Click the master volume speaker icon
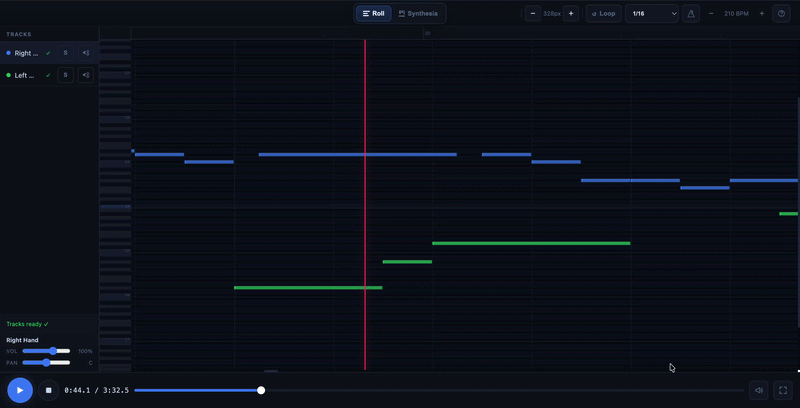 [x=759, y=390]
